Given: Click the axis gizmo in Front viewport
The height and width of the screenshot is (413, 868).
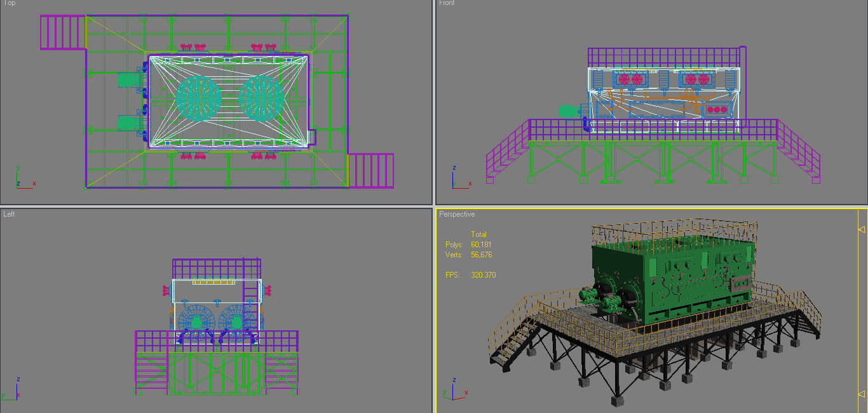Looking at the screenshot, I should tap(461, 178).
